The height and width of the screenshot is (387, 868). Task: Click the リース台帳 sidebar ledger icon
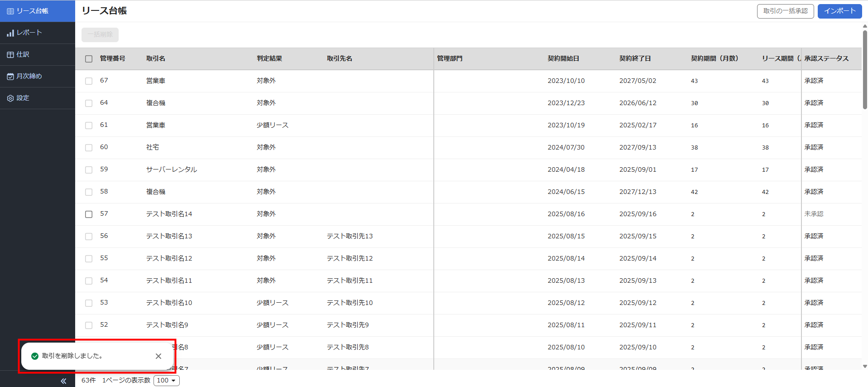[x=10, y=11]
